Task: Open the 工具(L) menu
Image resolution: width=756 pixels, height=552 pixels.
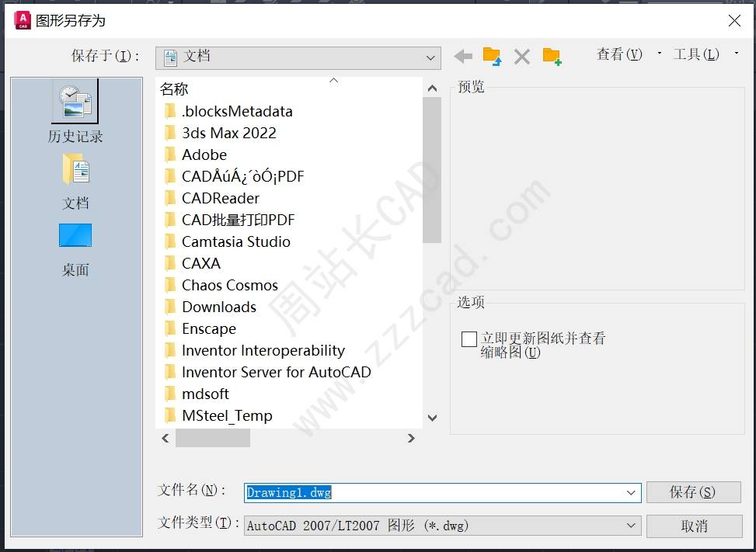Action: click(695, 54)
